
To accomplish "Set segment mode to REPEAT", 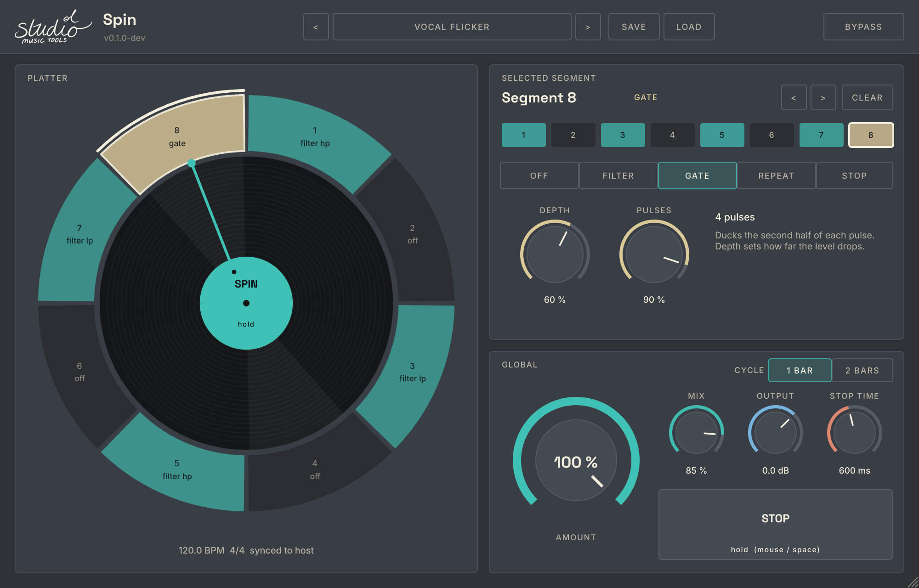I will 776,175.
